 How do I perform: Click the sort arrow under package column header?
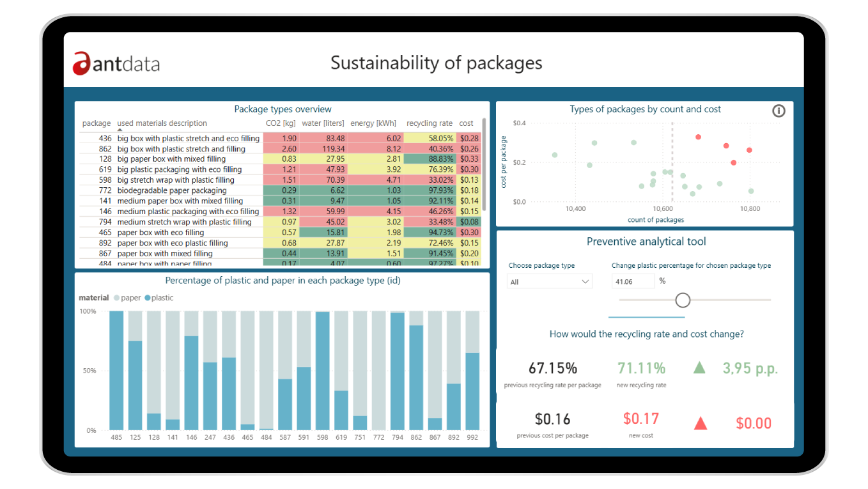point(120,130)
